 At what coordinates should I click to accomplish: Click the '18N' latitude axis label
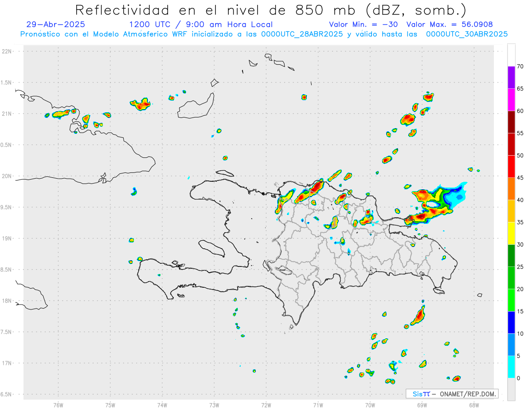tap(8, 301)
